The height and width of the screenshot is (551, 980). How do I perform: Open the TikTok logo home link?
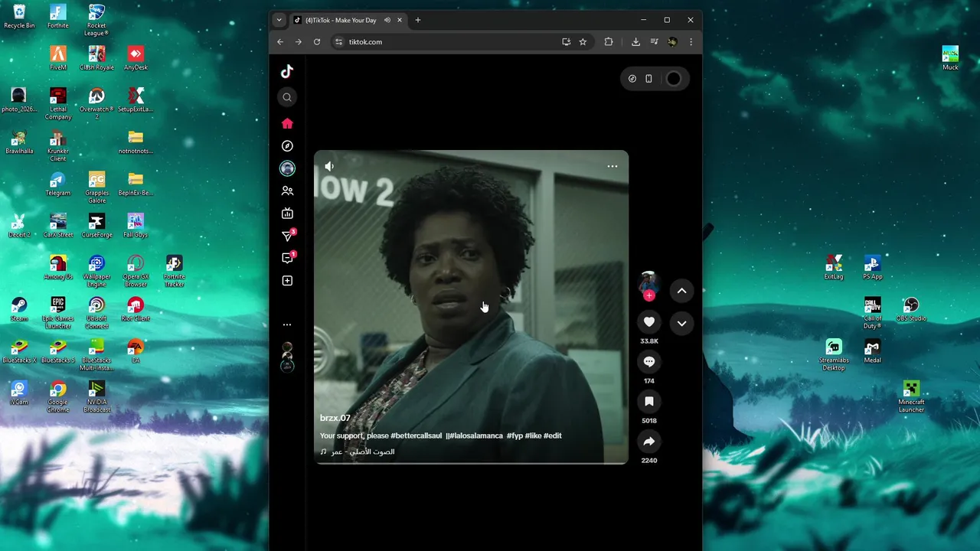287,71
